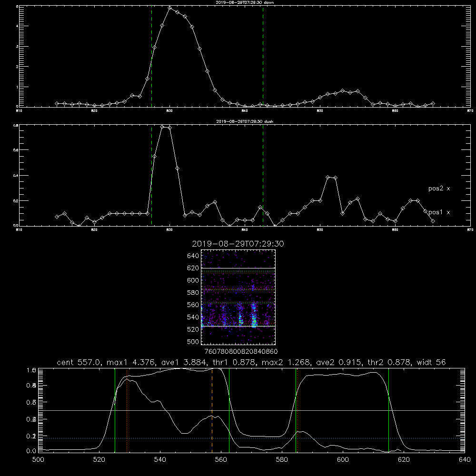Click the heatmap x-axis label 760780800820840860
476x476 pixels.
[x=241, y=352]
